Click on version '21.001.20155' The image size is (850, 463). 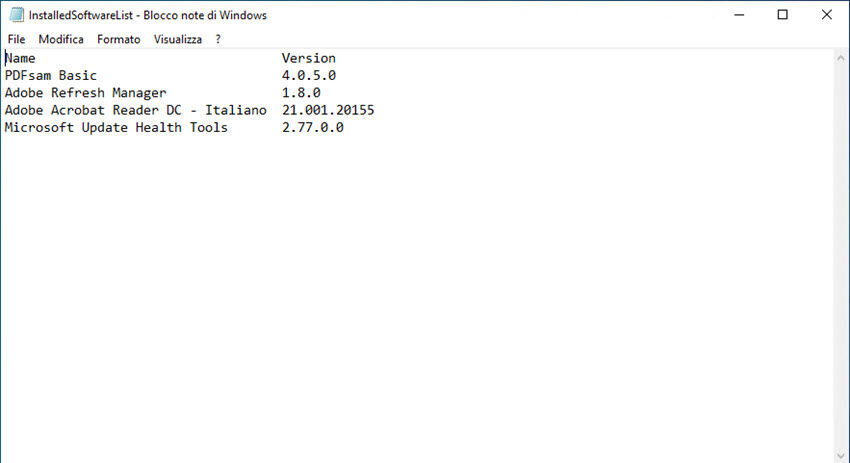coord(328,110)
